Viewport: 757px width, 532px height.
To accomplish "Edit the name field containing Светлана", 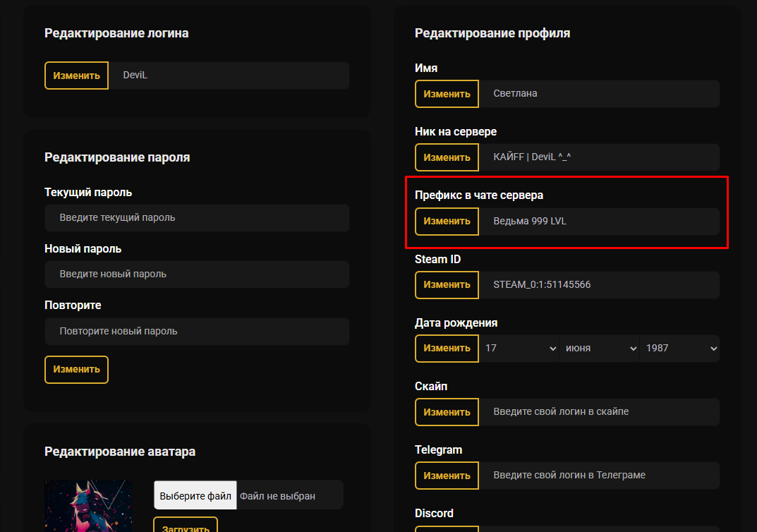I will click(599, 94).
